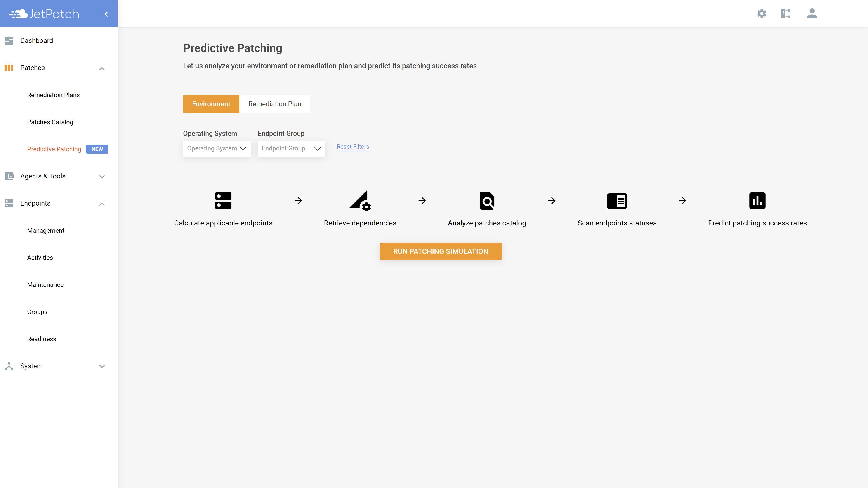Click the Predict patching success rates chart icon
Screen dimensions: 868x488
(x=757, y=201)
